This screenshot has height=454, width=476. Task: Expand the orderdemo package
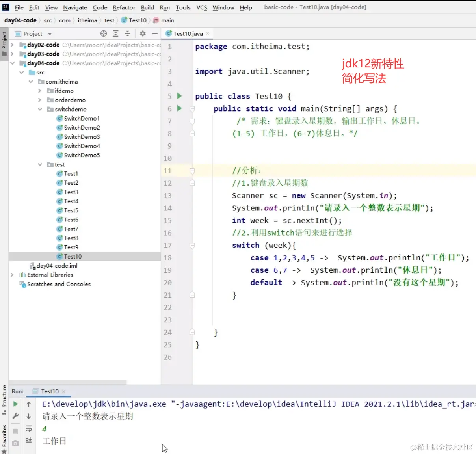pos(40,100)
